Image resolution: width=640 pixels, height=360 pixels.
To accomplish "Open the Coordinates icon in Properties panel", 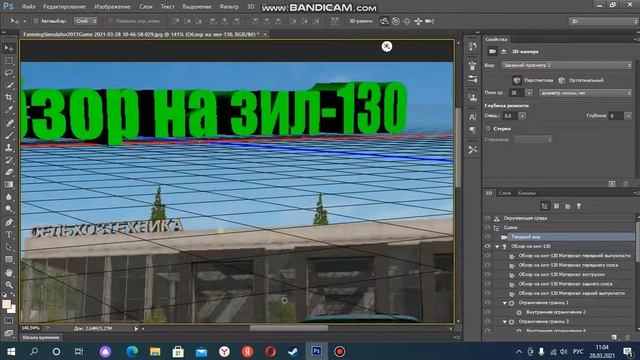I will [504, 51].
